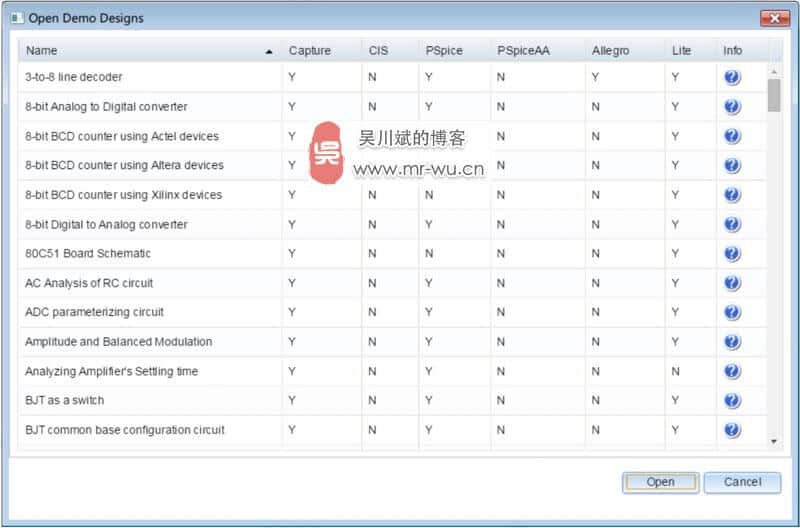This screenshot has width=800, height=528.
Task: Select the BJT common base configuration circuit row
Action: 125,430
